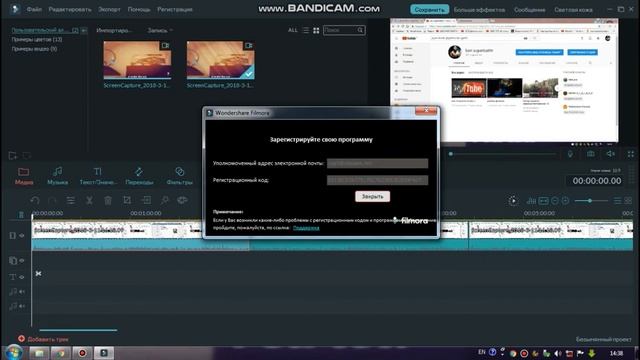Click the add new folder icon

13,156
